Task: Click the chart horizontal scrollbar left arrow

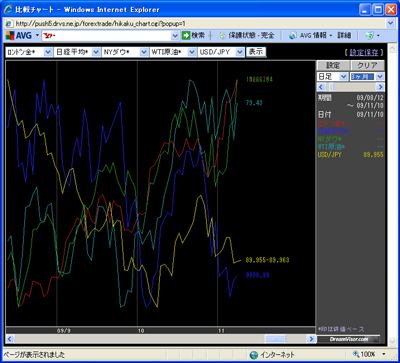Action: 10,339
